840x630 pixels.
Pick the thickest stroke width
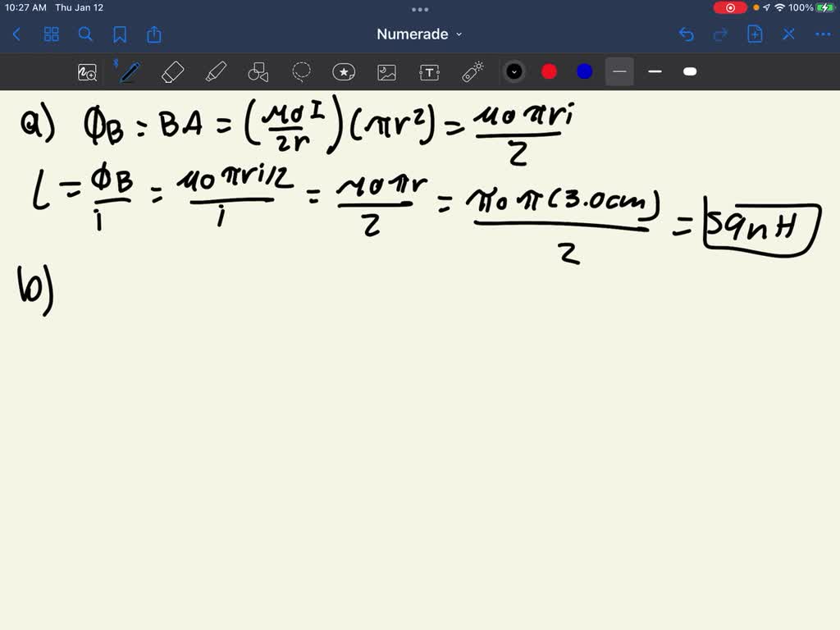(690, 72)
